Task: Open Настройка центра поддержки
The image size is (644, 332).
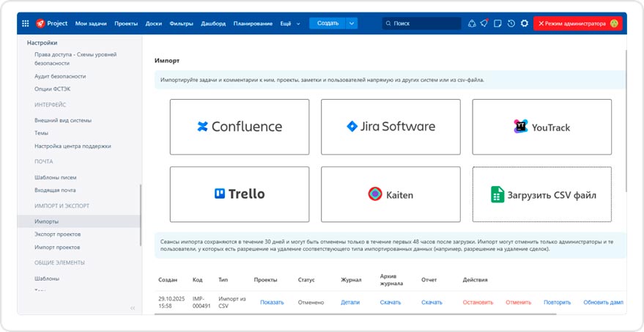Action: [73, 146]
